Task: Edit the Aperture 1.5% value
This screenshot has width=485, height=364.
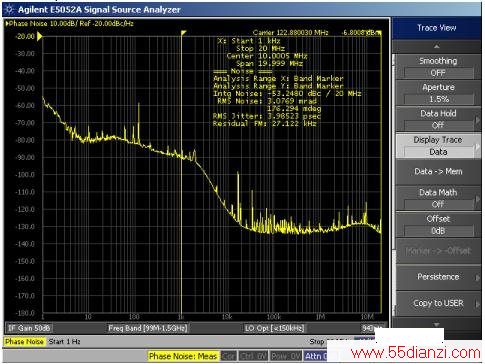Action: coord(439,99)
